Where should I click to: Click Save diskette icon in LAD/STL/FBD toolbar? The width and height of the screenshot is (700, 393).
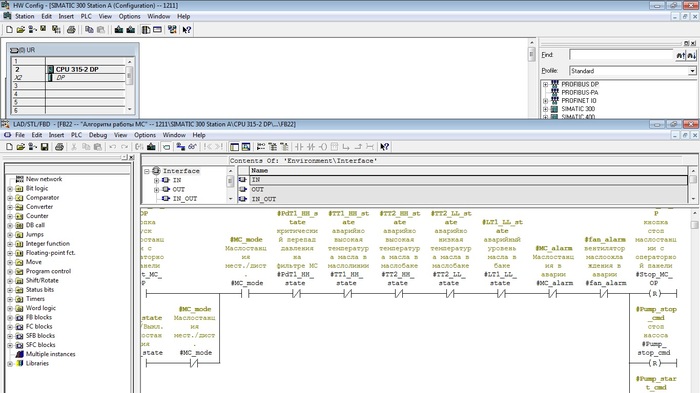point(44,146)
